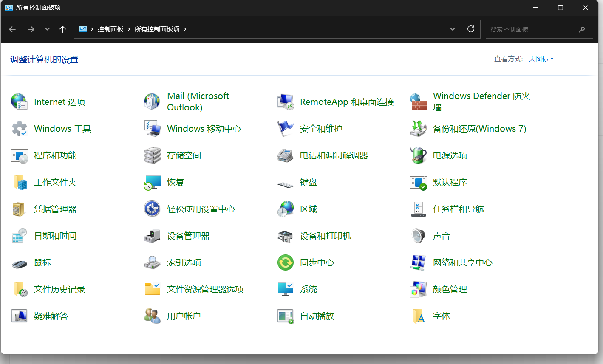Expand the 大图标 view mode dropdown
The image size is (603, 364).
click(x=541, y=59)
